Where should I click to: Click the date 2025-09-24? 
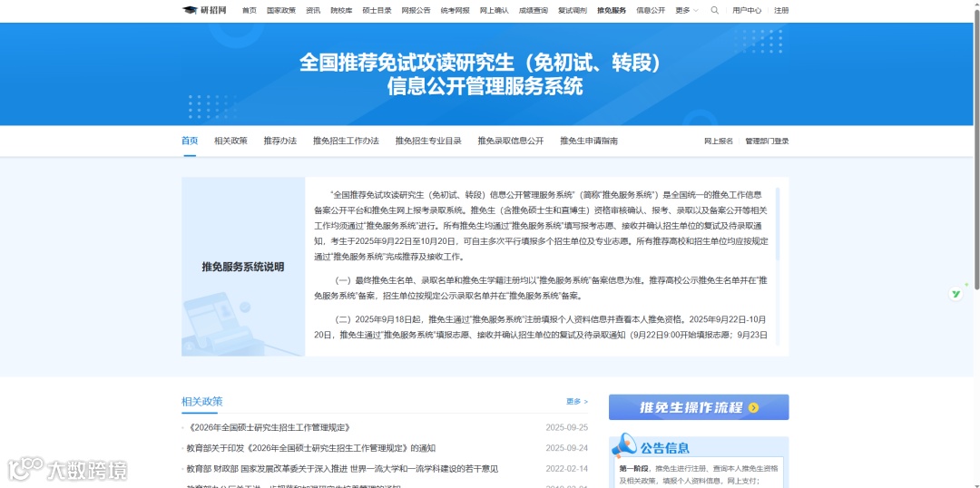[567, 448]
